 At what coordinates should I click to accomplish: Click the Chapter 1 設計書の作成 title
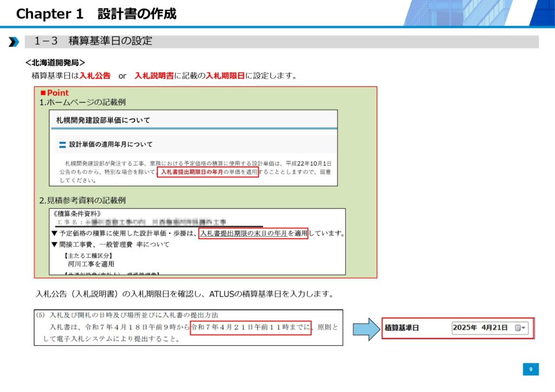pos(96,14)
